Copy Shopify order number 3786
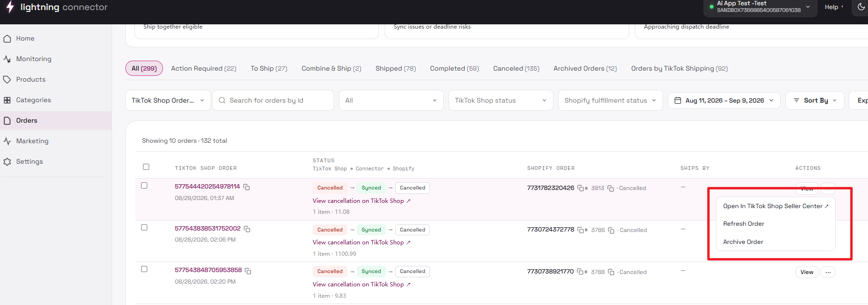Viewport: 868px width, 305px height. (611, 231)
